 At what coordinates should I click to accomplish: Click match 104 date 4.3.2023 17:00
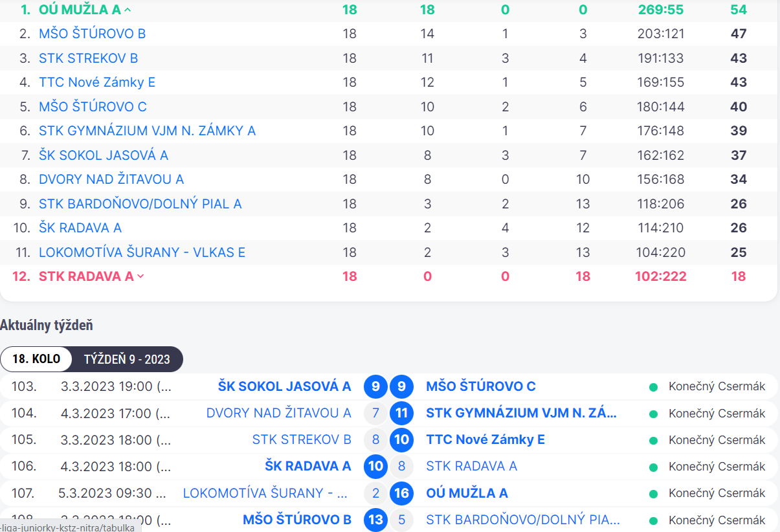point(116,413)
